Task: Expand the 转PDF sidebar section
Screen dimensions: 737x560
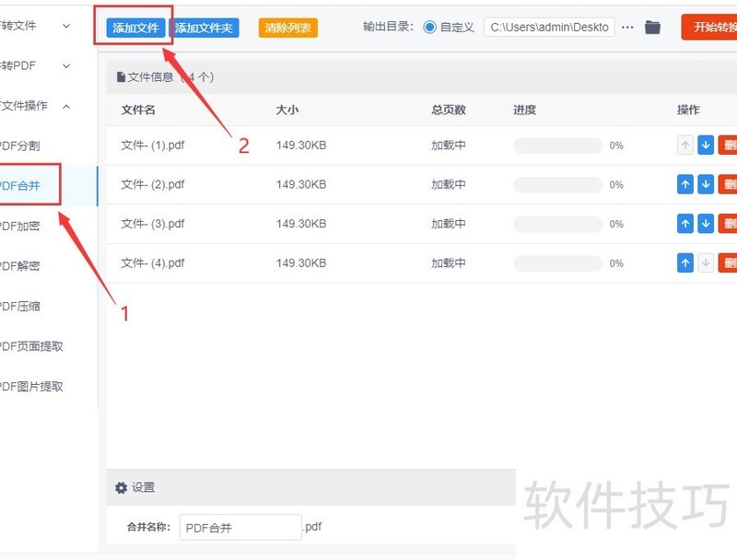Action: [x=66, y=65]
